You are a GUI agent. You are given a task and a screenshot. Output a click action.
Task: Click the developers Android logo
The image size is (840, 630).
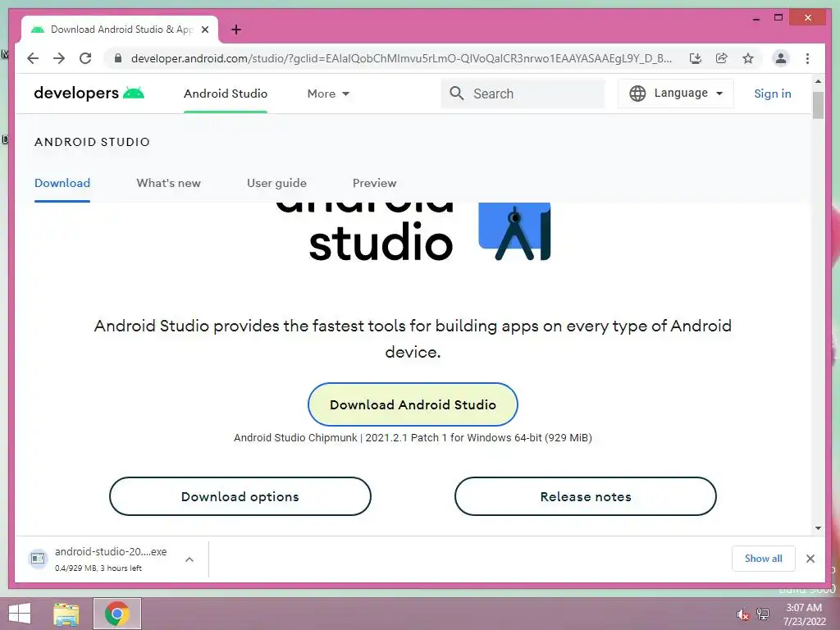click(x=89, y=94)
